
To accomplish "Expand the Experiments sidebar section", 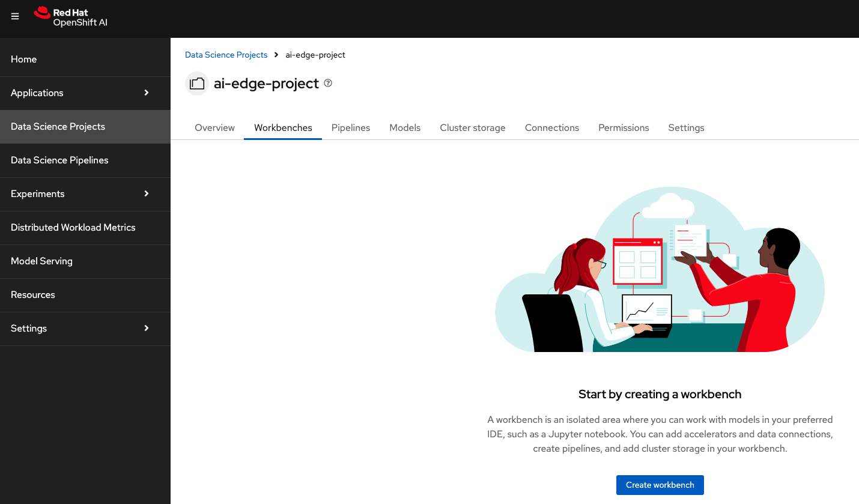I will (85, 194).
